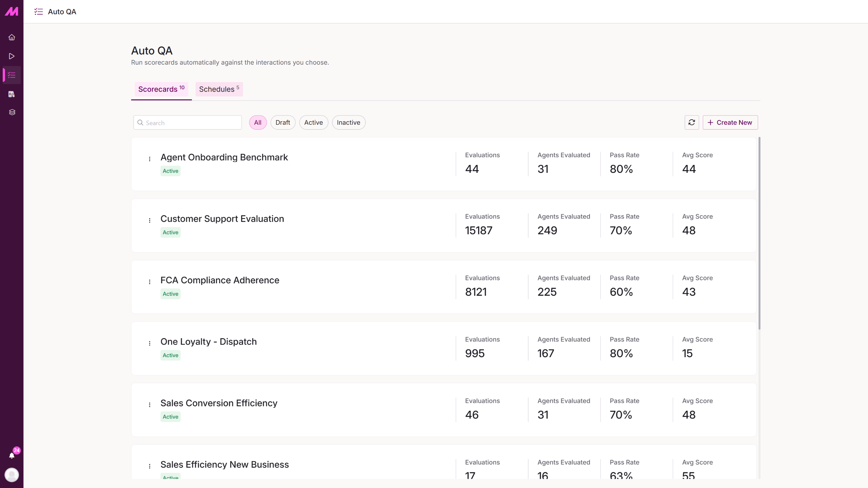Click the Create New button
Screen dimensions: 868x488
pos(730,122)
